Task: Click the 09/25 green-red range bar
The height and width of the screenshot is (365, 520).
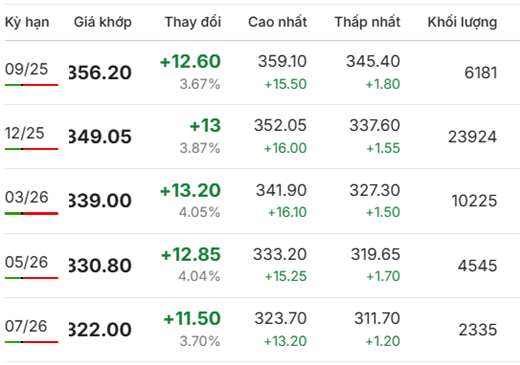Action: [x=31, y=85]
